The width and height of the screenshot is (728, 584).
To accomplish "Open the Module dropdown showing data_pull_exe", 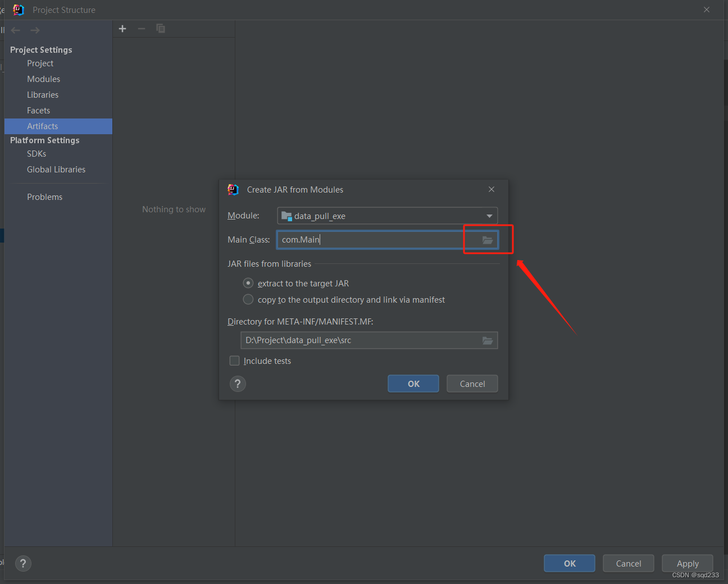I will [x=388, y=216].
